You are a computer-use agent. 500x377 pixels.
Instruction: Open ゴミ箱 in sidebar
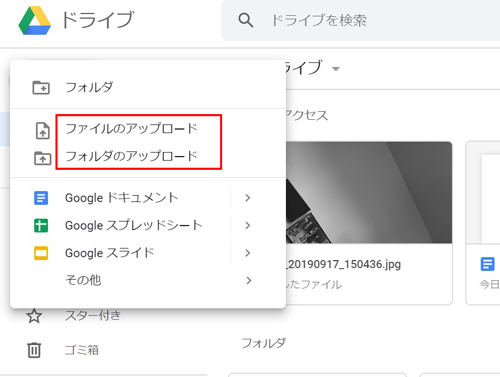click(x=82, y=350)
